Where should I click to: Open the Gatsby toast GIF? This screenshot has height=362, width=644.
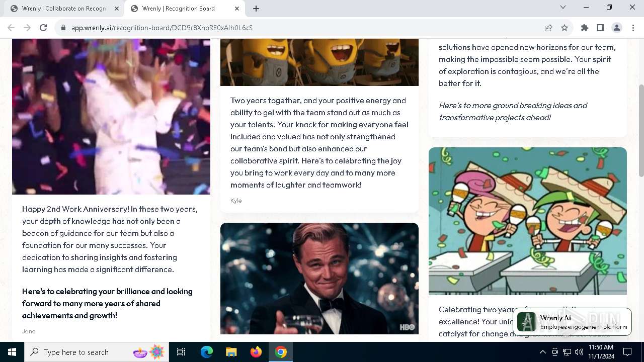pos(319,279)
